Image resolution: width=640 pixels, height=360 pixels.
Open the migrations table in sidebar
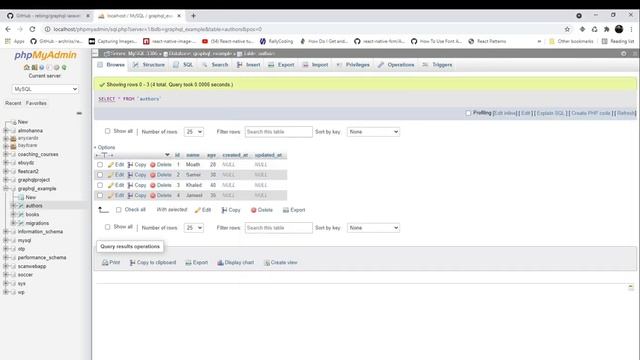[37, 223]
